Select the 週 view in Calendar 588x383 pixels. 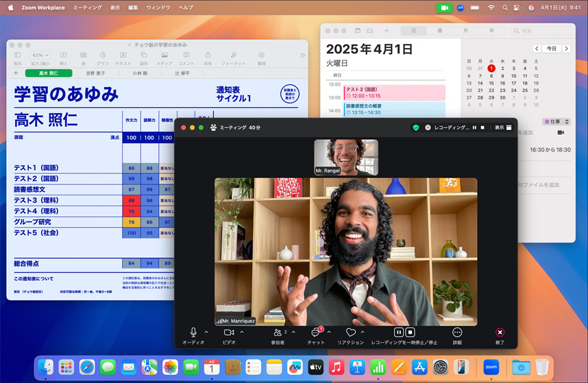pos(439,31)
